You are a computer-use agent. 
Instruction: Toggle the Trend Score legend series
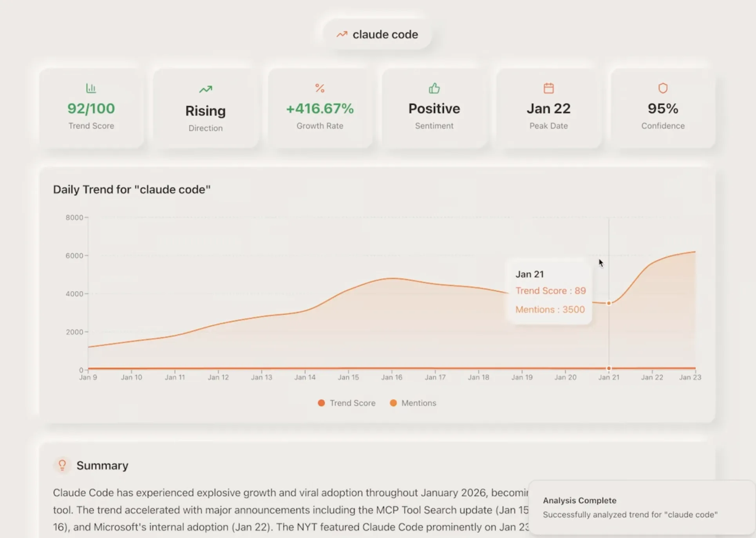point(347,403)
